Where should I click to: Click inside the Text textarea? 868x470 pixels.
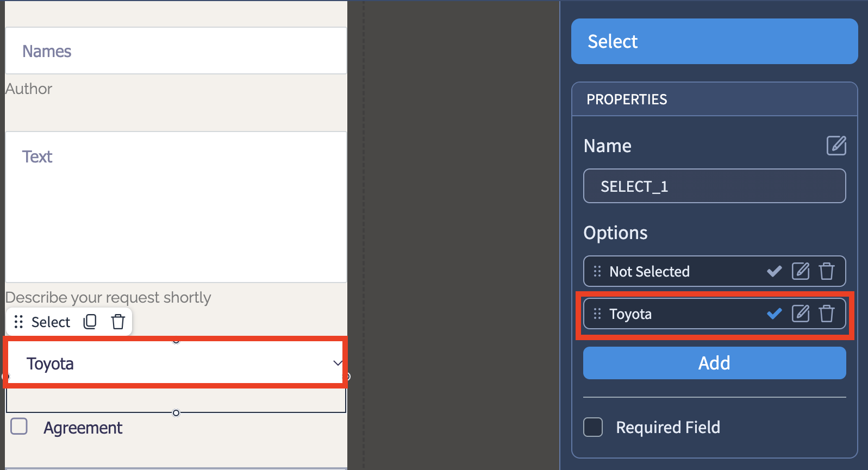point(176,207)
